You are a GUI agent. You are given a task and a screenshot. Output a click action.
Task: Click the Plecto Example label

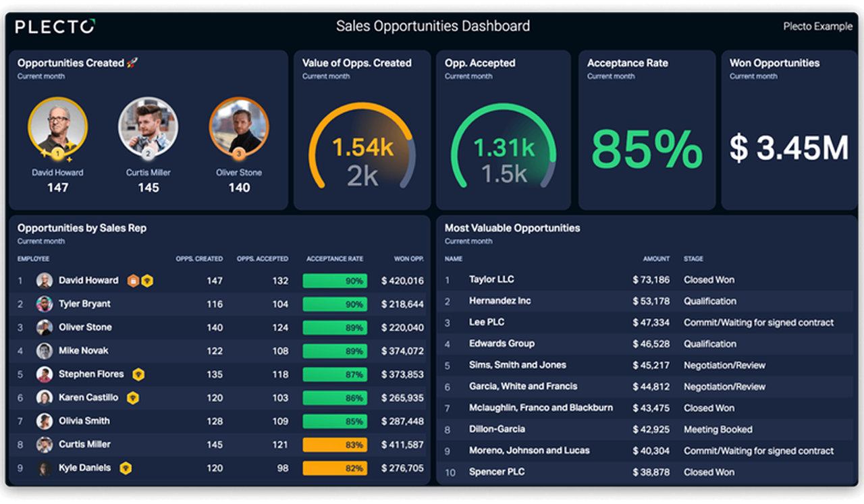pos(817,26)
